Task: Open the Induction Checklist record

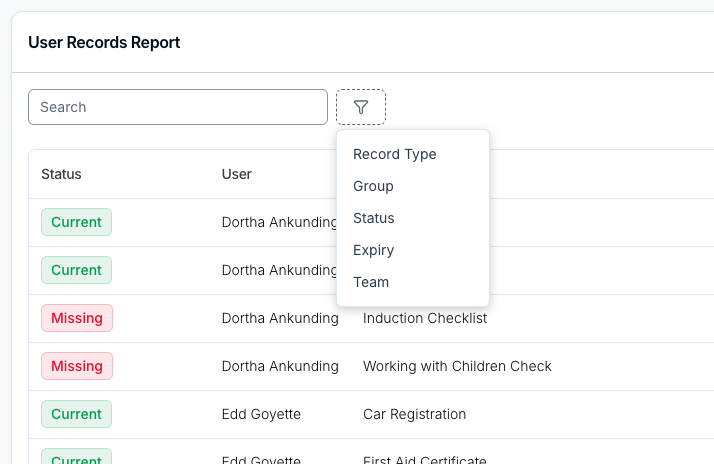Action: coord(424,318)
